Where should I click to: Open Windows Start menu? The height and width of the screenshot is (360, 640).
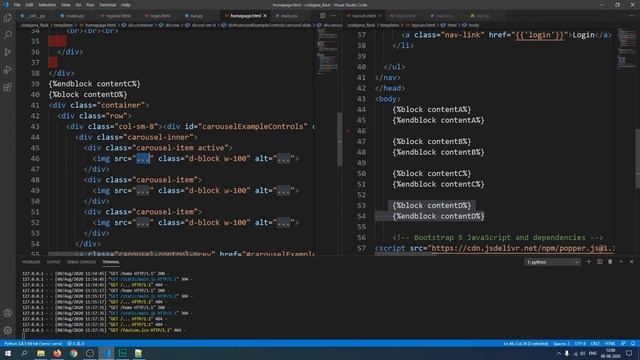coord(8,353)
